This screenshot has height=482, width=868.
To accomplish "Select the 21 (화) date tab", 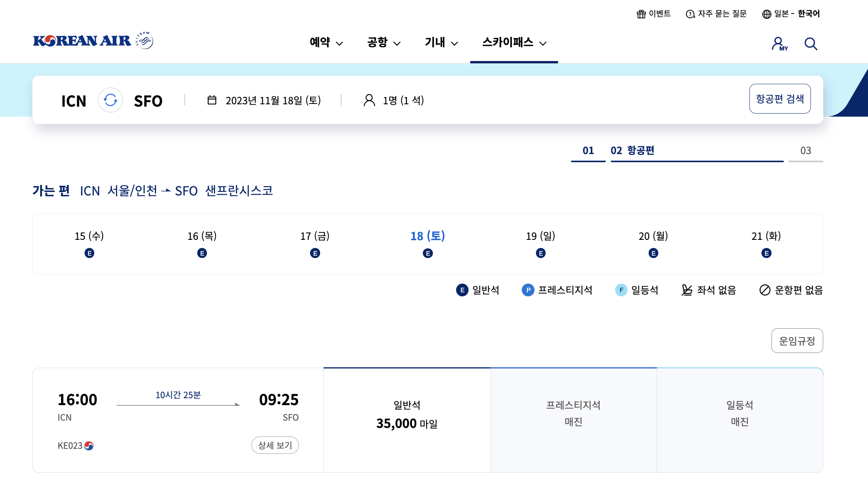I will point(766,244).
